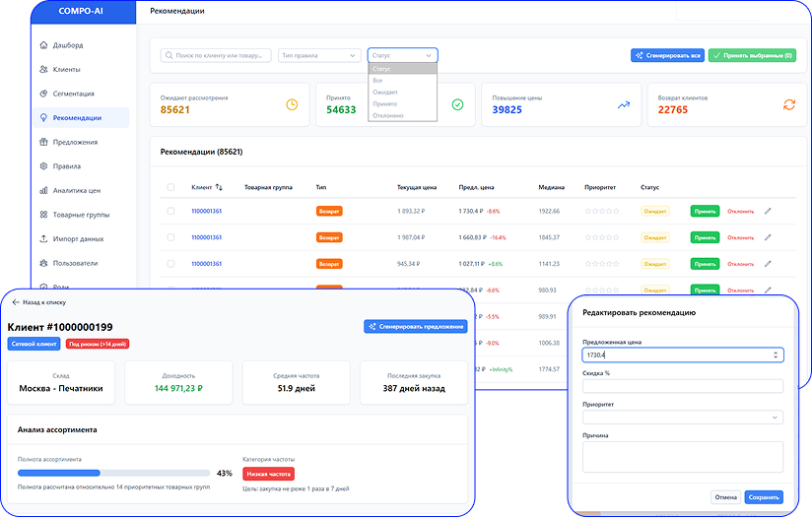Choose Отклонено in the Статус dropdown list
812x518 pixels.
click(x=388, y=115)
